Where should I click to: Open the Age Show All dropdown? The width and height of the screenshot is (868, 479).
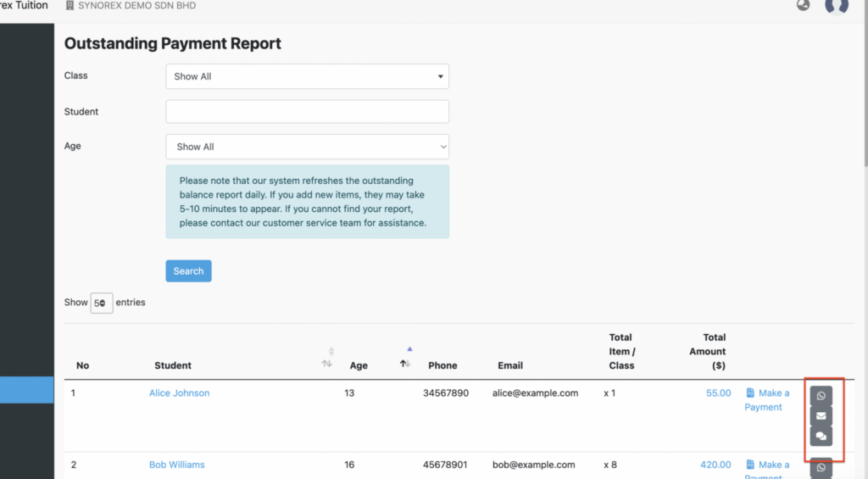pos(307,147)
